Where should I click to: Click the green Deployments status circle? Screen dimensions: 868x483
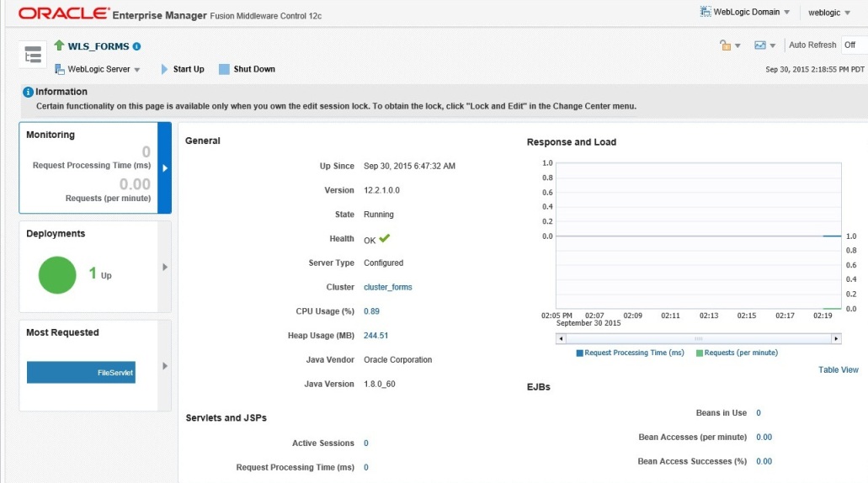click(x=57, y=275)
